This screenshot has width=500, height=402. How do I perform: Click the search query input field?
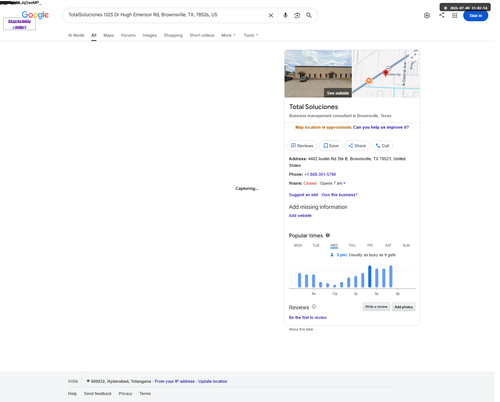coord(165,15)
